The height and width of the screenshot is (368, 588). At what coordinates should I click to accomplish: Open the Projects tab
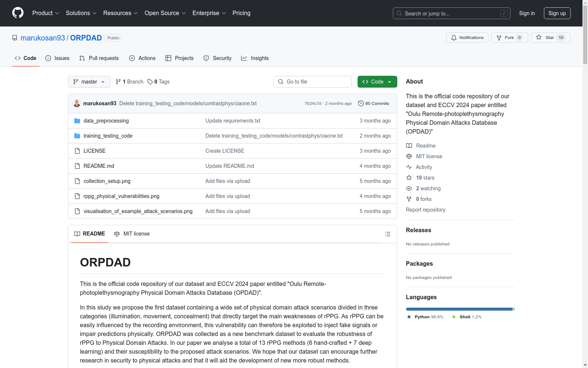[179, 58]
